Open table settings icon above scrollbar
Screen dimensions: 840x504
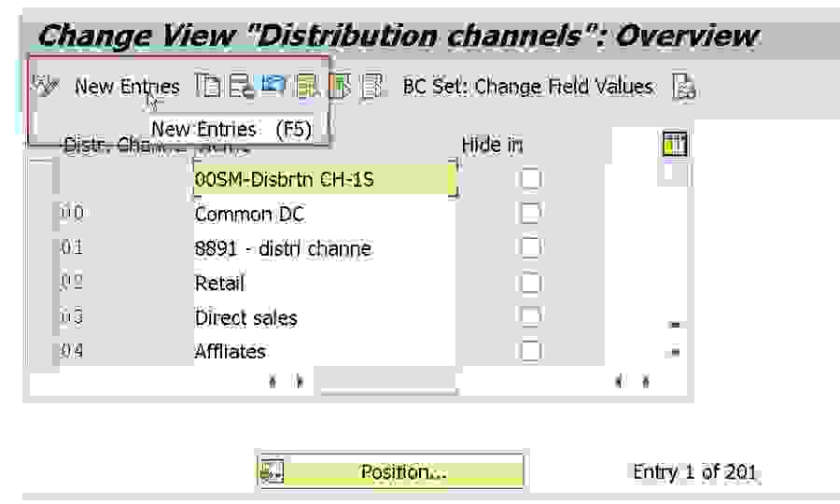(x=674, y=144)
